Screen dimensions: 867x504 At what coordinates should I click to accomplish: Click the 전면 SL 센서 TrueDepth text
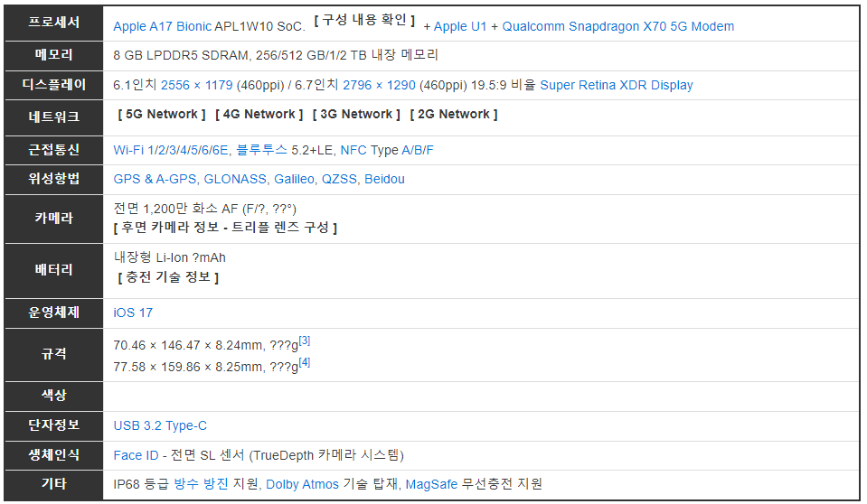(287, 455)
